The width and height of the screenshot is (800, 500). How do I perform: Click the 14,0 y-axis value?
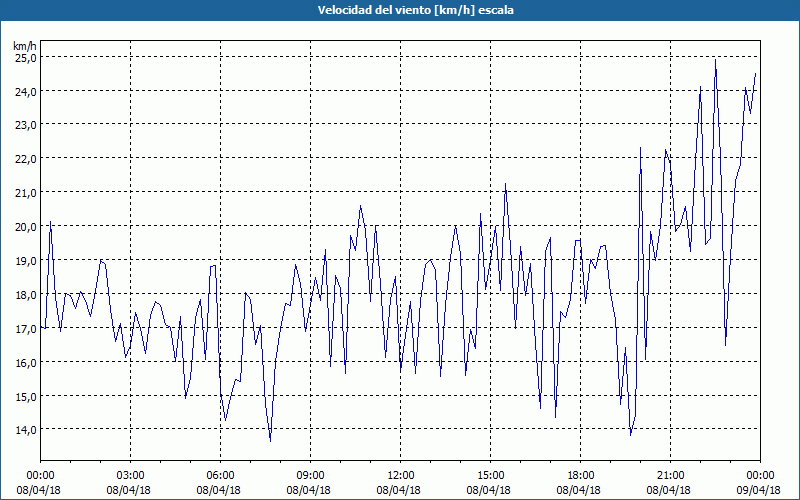click(x=25, y=430)
